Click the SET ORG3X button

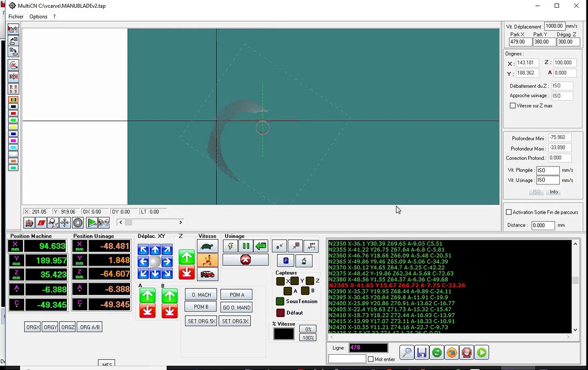[x=235, y=321]
